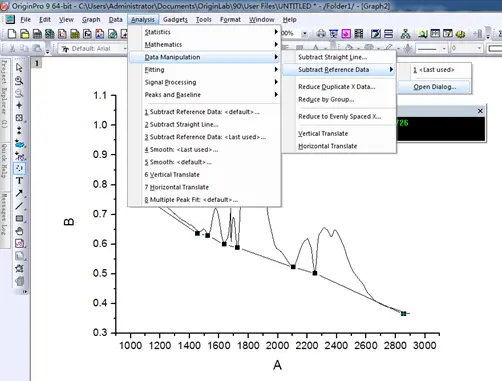Viewport: 502px width, 381px height.
Task: Click the layer 1 icon on graph
Action: coord(37,63)
